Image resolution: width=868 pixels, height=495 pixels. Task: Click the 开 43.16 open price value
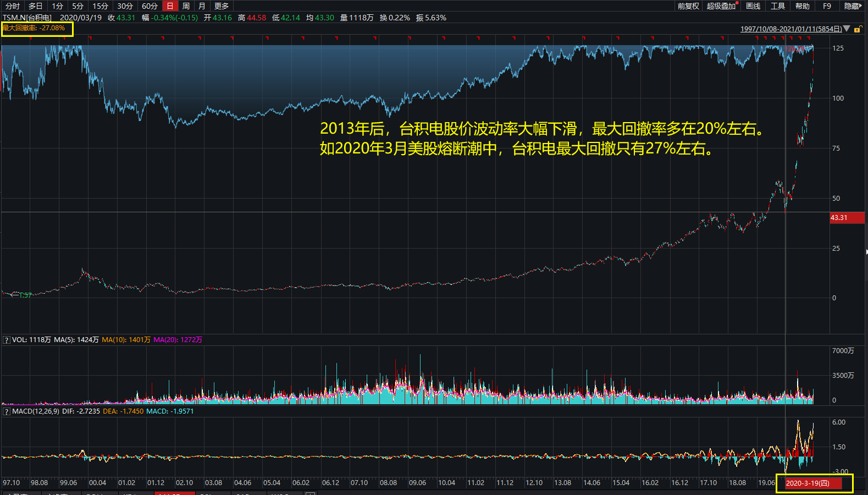[x=218, y=18]
